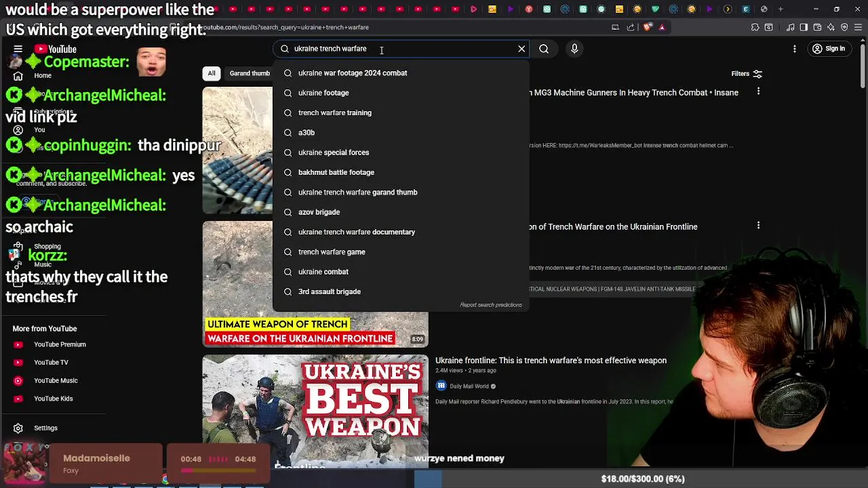Open YouTube Premium in sidebar
868x488 pixels.
coord(60,344)
